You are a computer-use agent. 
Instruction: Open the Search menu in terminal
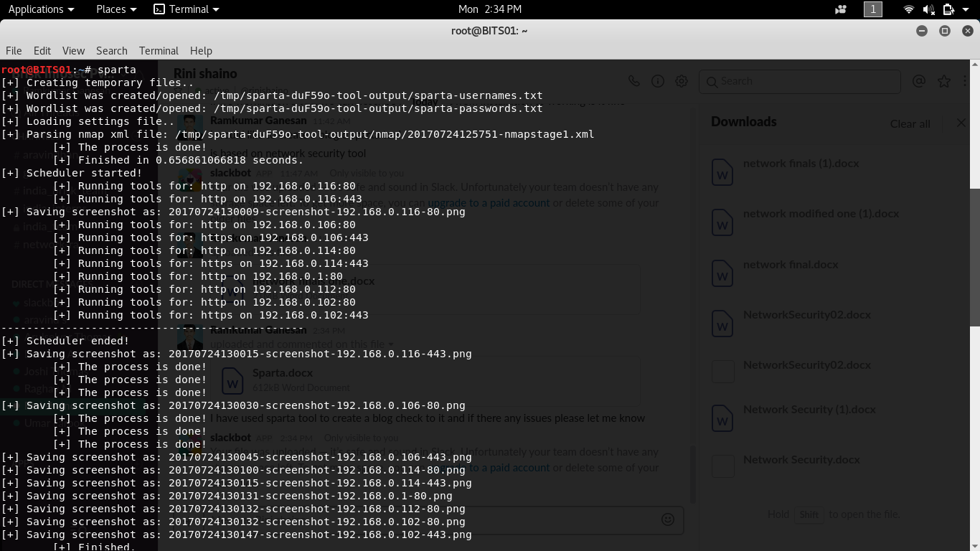coord(112,51)
